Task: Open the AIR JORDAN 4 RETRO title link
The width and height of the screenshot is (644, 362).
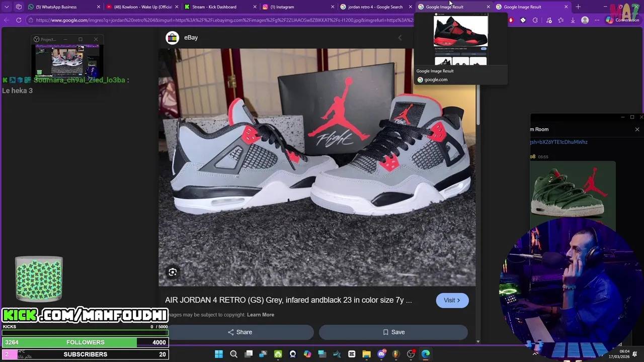Action: (288, 300)
